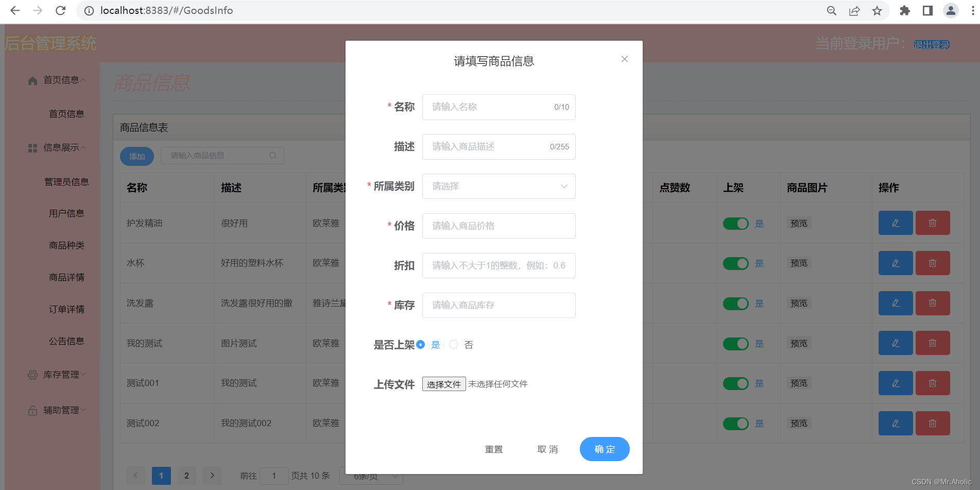Go to 订单详情 in the sidebar
This screenshot has height=490, width=980.
[x=67, y=309]
